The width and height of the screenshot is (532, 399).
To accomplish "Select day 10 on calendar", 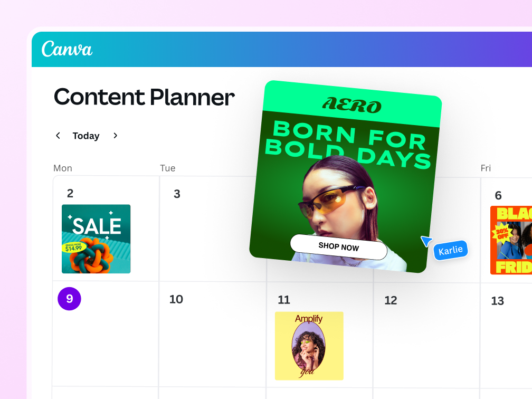I will (x=176, y=299).
